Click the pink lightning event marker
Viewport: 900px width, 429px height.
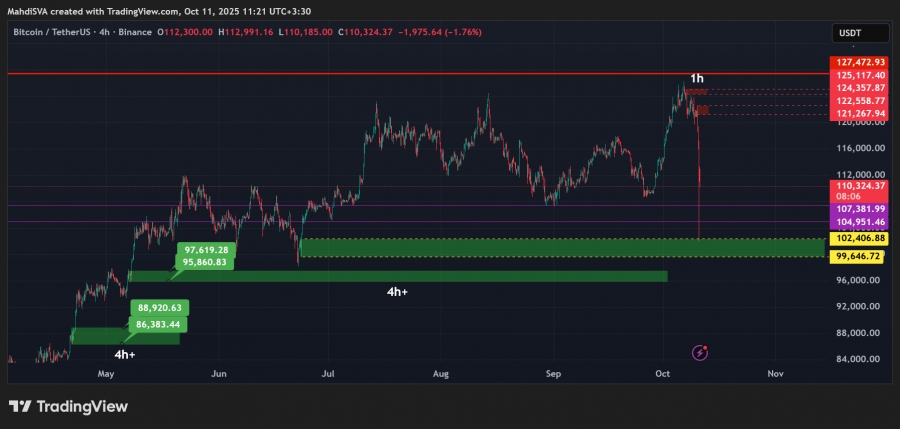700,352
